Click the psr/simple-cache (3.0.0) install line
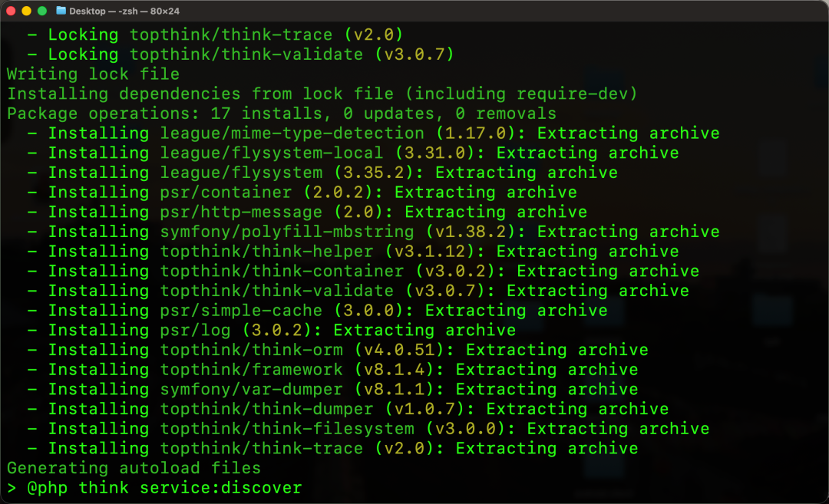Screen dimensions: 829x504 [x=317, y=310]
